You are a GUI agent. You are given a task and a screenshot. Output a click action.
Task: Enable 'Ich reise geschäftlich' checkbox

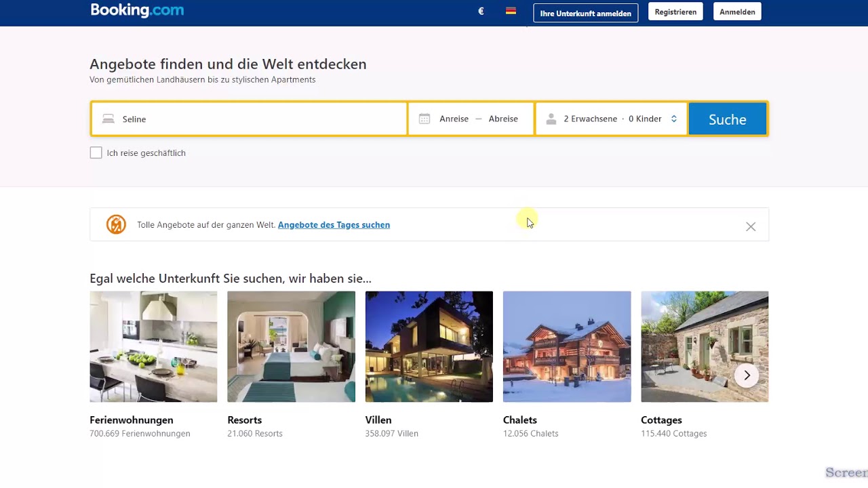pos(96,153)
